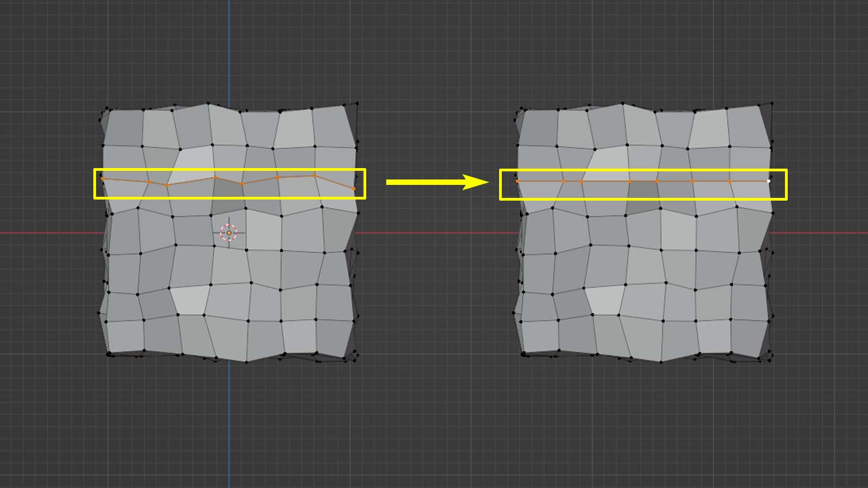The width and height of the screenshot is (868, 488).
Task: Select bright face in left mesh's lower-left area
Action: coord(190,300)
